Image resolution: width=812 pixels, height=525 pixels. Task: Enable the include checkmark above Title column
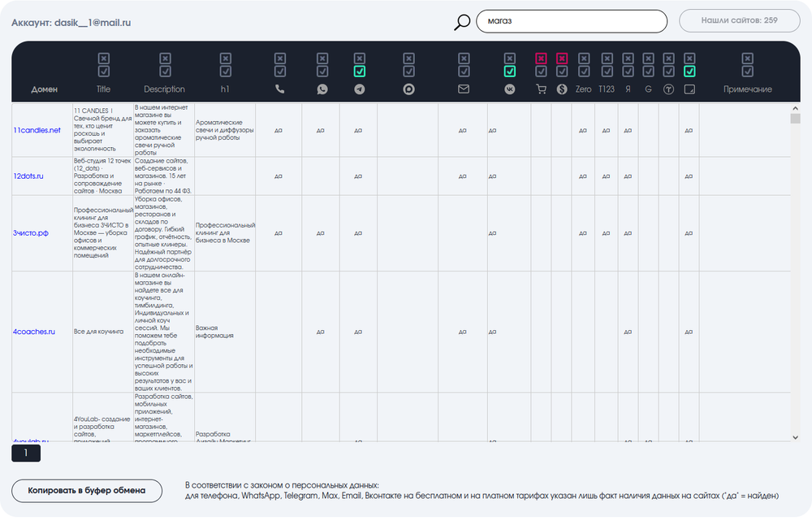[104, 72]
